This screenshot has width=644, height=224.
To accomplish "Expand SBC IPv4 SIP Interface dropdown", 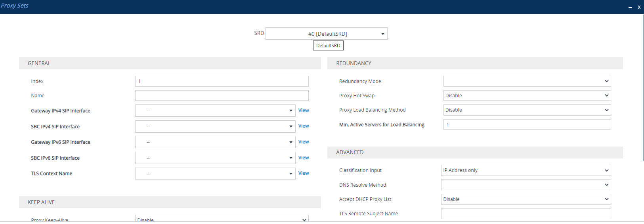I will (x=215, y=127).
